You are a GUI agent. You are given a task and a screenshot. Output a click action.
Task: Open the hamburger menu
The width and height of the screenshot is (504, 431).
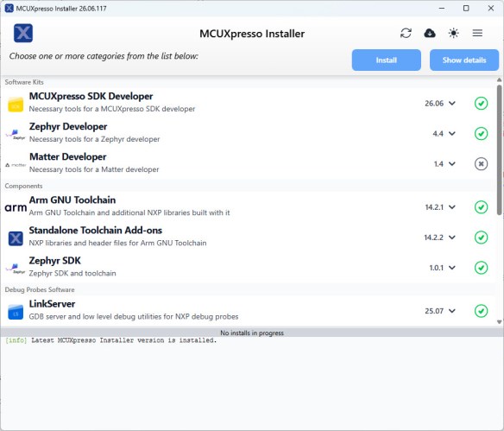tap(477, 33)
